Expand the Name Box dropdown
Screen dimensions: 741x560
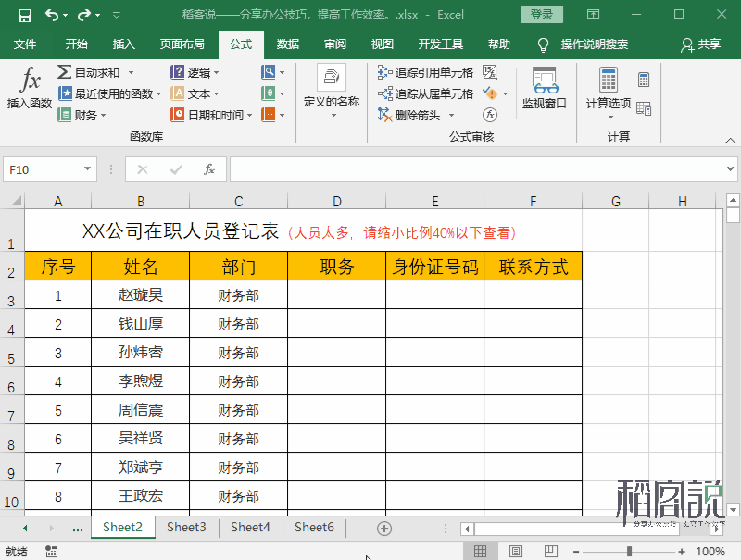(x=87, y=169)
